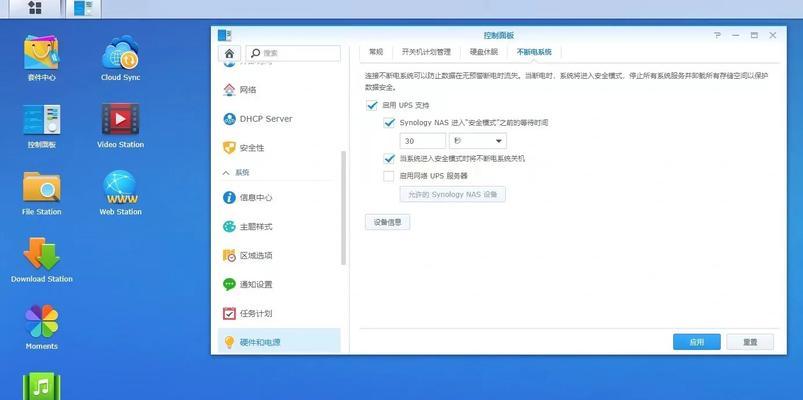Click the permitted Synology NAS devices (允许的 Synology NAS 设备) button
This screenshot has width=803, height=400.
pyautogui.click(x=453, y=195)
